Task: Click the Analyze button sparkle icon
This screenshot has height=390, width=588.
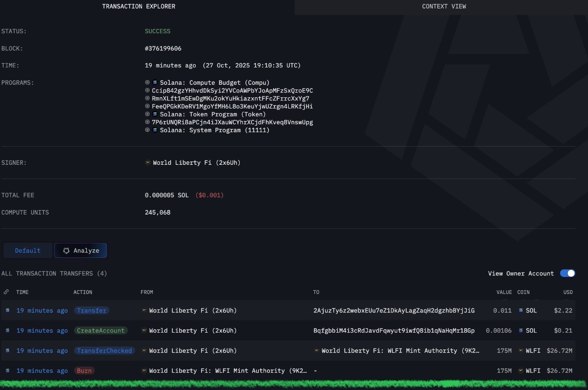Action: (66, 250)
